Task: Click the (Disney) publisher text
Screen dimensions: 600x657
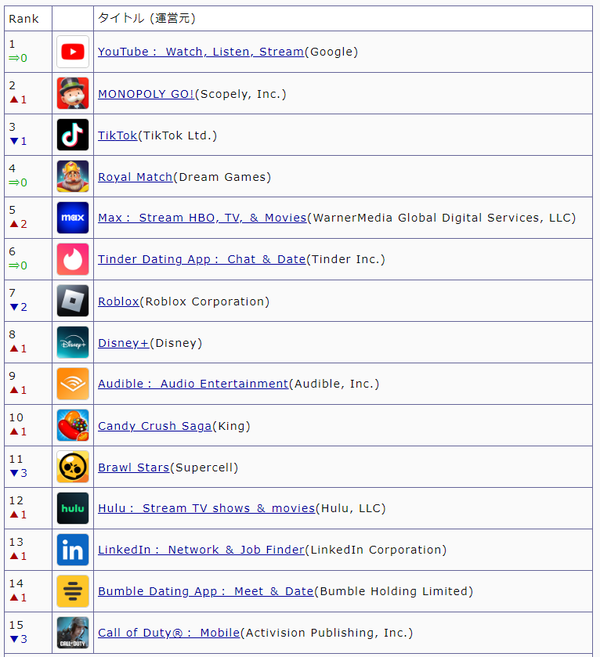Action: [176, 343]
